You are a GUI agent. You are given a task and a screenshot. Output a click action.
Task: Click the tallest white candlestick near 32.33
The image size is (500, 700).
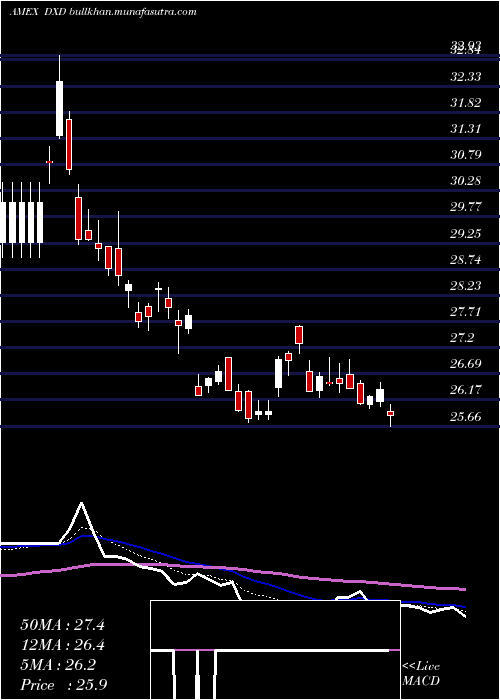59,108
